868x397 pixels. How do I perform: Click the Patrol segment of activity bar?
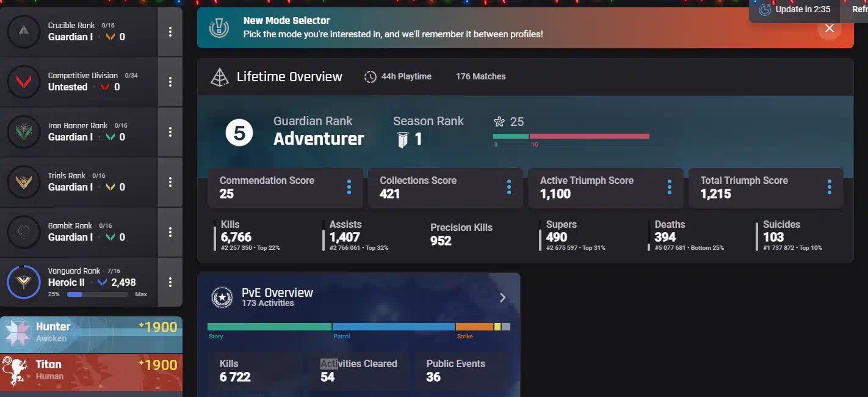click(394, 327)
